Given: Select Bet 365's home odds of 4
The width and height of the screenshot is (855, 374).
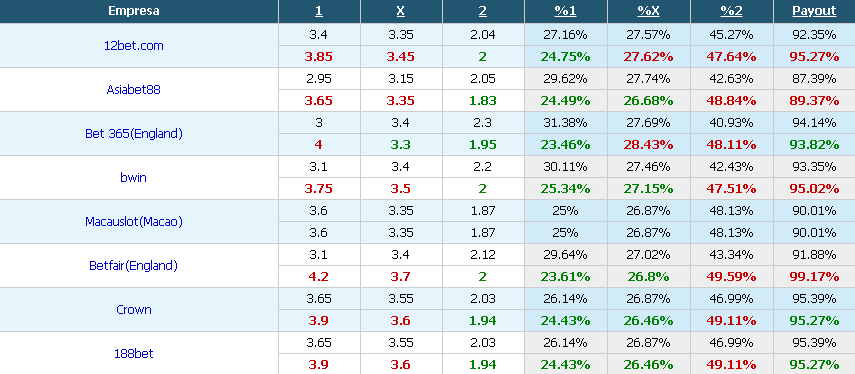Looking at the screenshot, I should point(319,144).
